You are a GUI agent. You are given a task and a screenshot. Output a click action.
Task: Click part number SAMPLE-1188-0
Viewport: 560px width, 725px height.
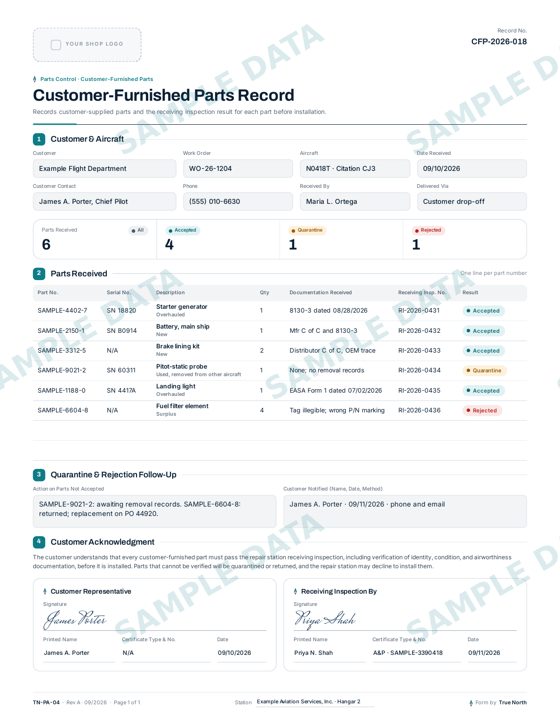pyautogui.click(x=62, y=391)
